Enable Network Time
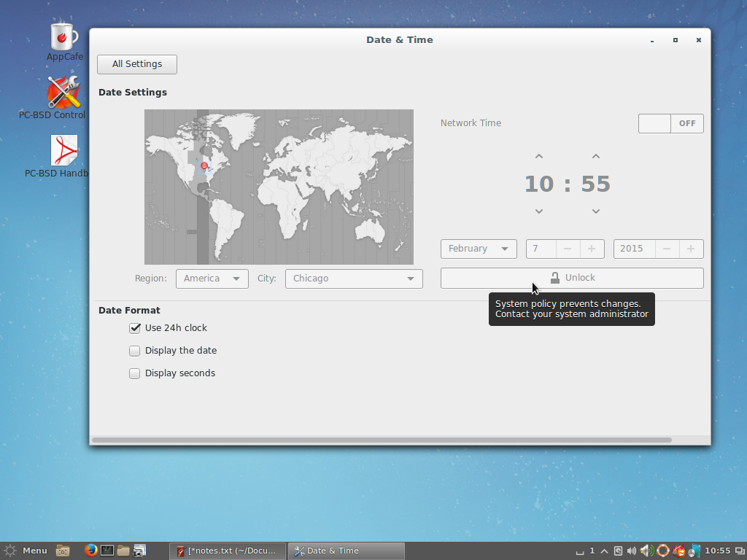 tap(670, 123)
